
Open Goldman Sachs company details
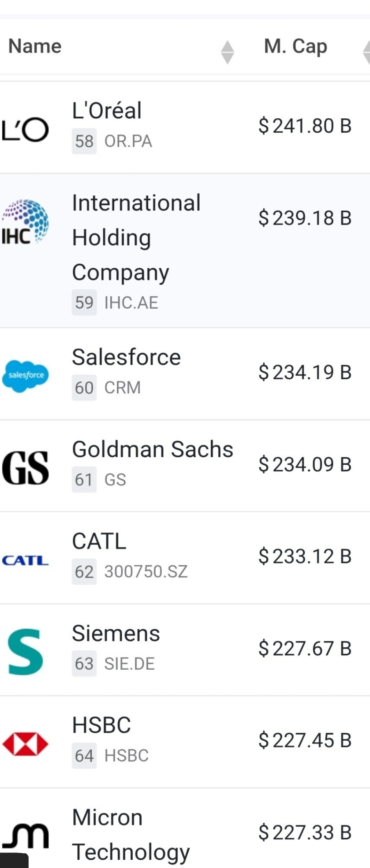(x=153, y=449)
